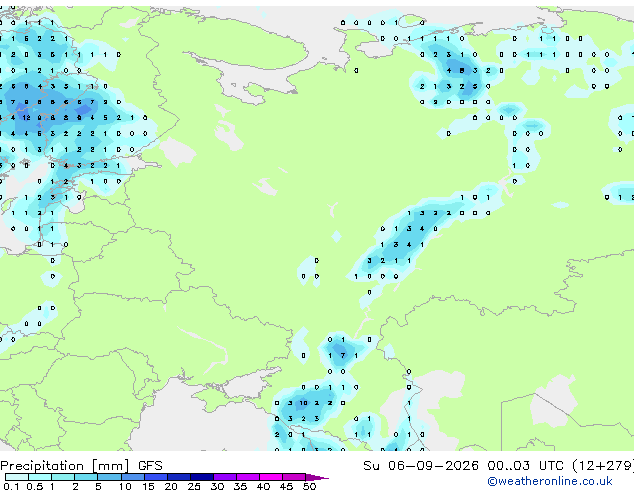This screenshot has width=634, height=490.
Task: Click the '[mm]' unit label
Action: 110,466
